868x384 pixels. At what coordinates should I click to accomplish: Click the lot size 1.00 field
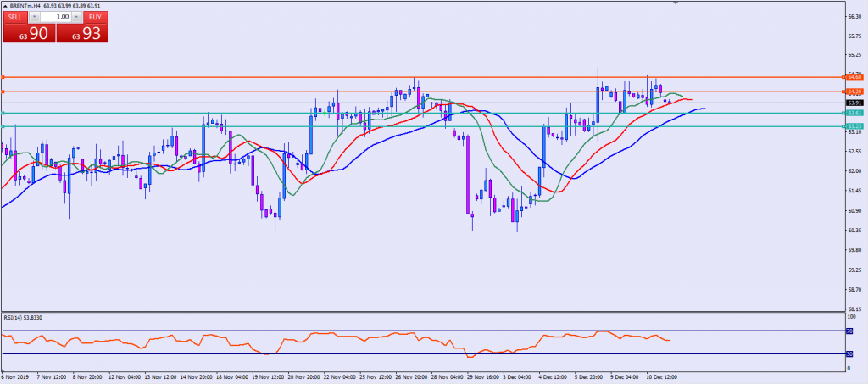click(57, 16)
